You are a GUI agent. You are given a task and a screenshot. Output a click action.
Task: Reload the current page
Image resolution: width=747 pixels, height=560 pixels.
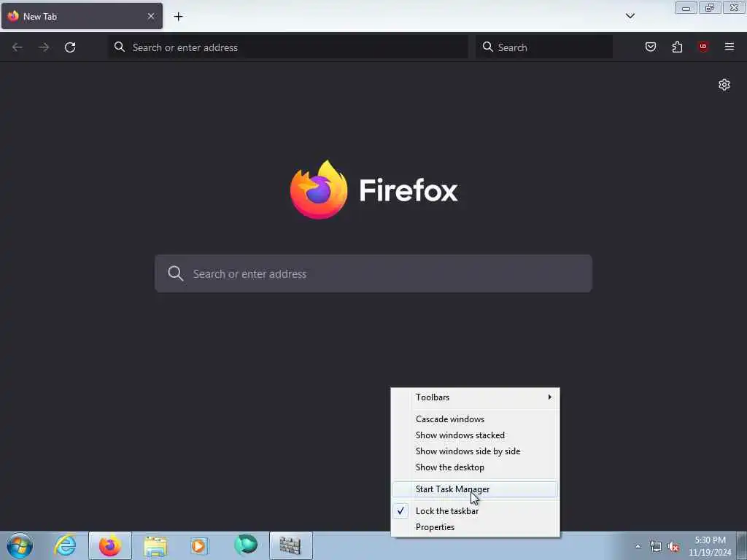[70, 47]
